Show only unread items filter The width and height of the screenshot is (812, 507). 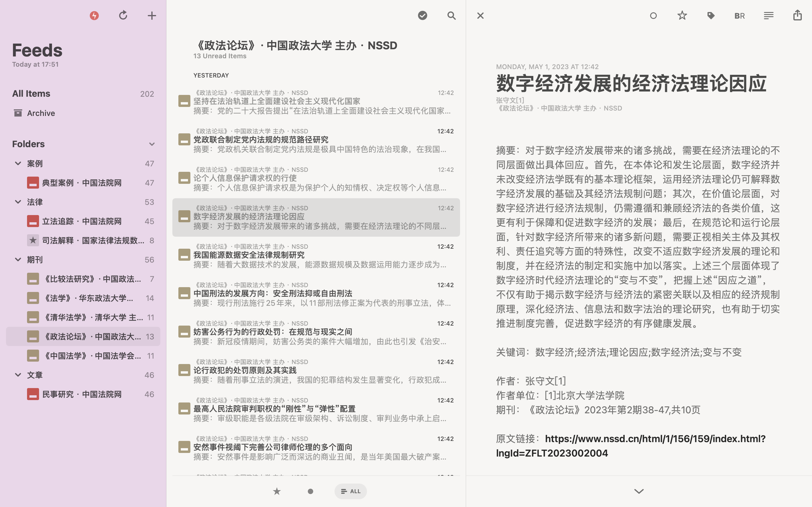pyautogui.click(x=311, y=491)
